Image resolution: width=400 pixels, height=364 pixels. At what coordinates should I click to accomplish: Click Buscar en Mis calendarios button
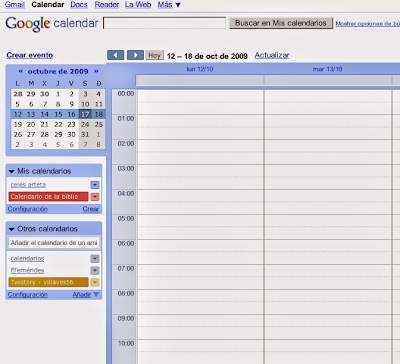pos(281,23)
